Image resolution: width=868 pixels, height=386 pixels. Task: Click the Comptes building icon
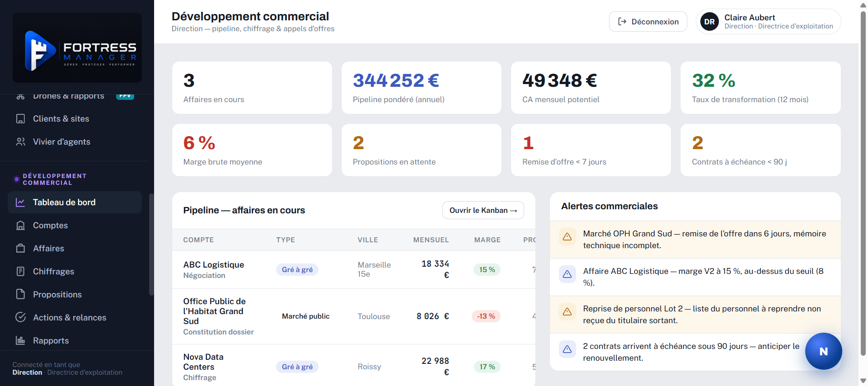pos(20,226)
